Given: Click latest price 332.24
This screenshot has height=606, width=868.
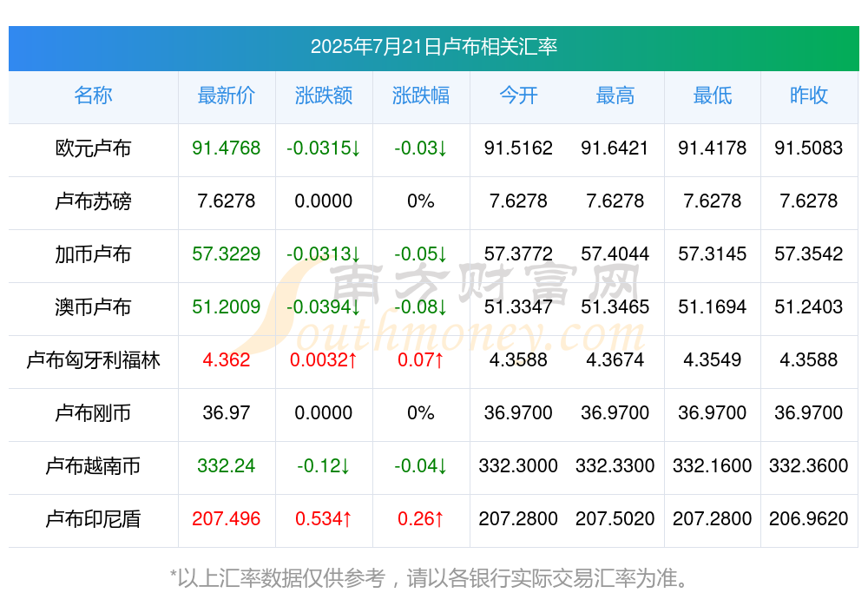Looking at the screenshot, I should point(227,465).
